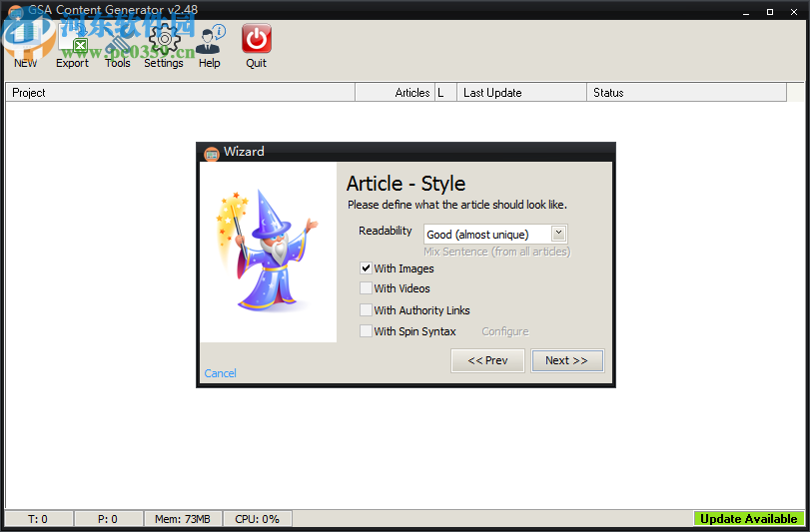This screenshot has width=810, height=532.
Task: Sort by the Project column header
Action: coord(181,93)
